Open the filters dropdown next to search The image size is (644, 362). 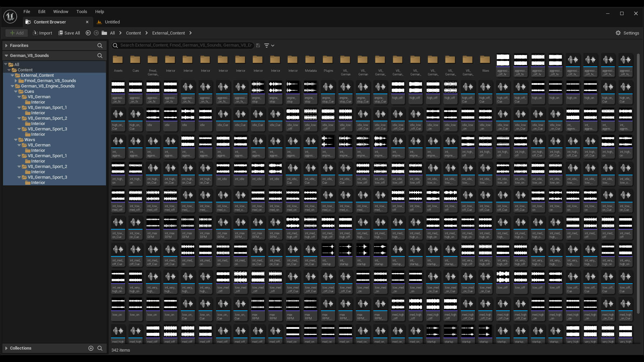coord(269,45)
